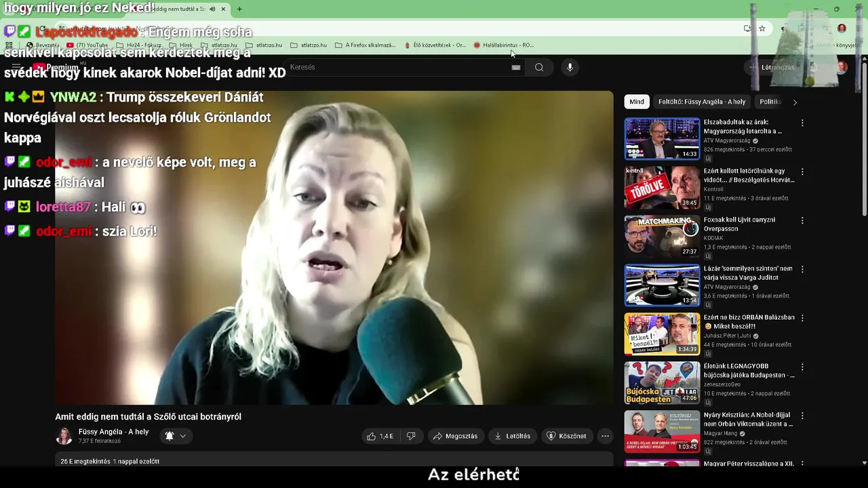This screenshot has height=488, width=868.
Task: Mute the tab using the speaker icon
Action: (212, 9)
